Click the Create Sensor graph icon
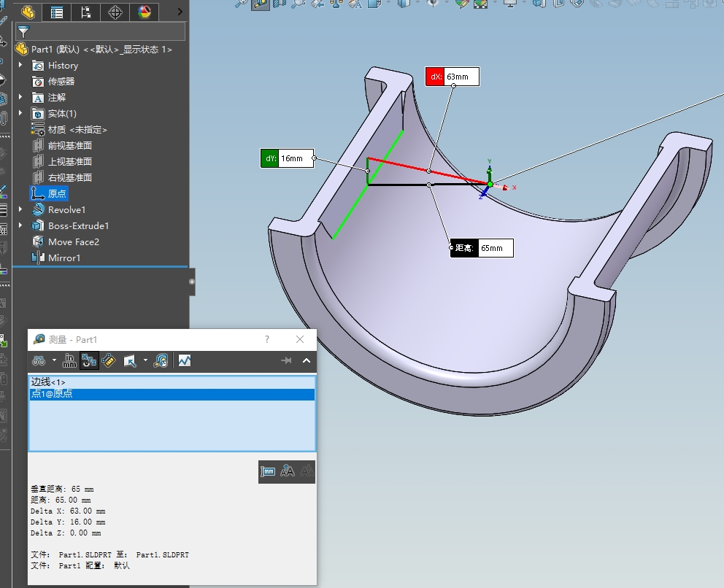The height and width of the screenshot is (588, 724). pyautogui.click(x=185, y=360)
